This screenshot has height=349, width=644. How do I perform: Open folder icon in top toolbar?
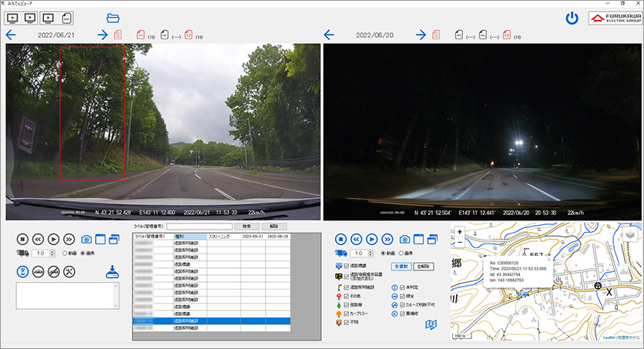[113, 17]
